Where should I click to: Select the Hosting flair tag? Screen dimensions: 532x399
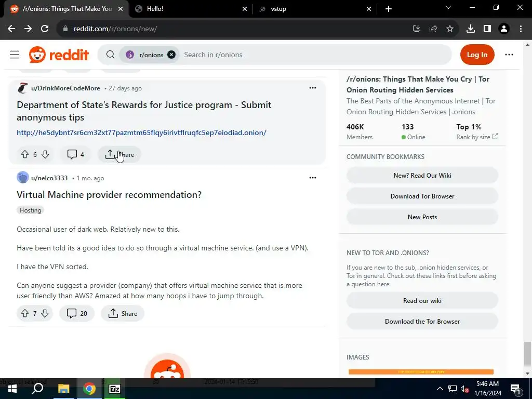click(x=30, y=210)
